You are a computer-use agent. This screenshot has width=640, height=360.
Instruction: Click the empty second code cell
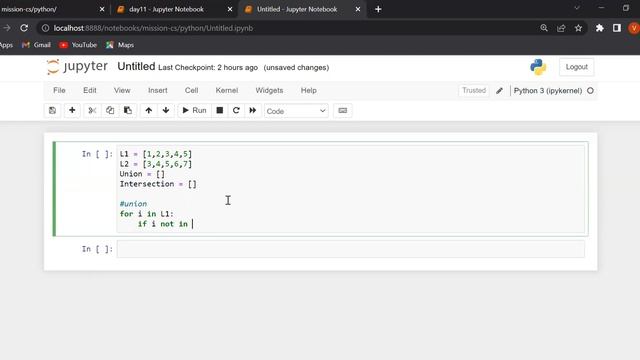(350, 249)
